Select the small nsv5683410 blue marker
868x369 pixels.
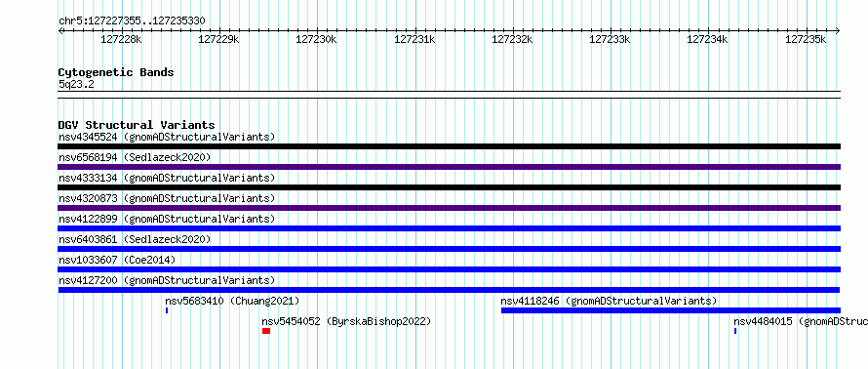click(x=167, y=310)
